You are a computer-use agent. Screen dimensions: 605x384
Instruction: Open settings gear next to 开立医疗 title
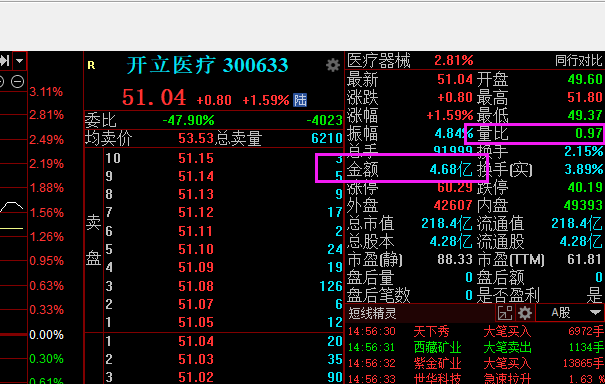(333, 65)
